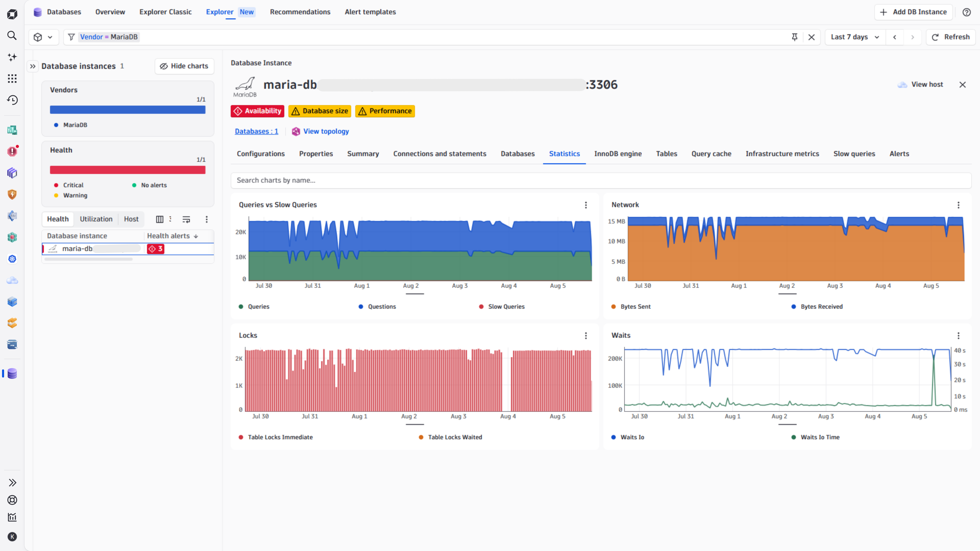Pin the filter bar with pin icon

[x=794, y=37]
